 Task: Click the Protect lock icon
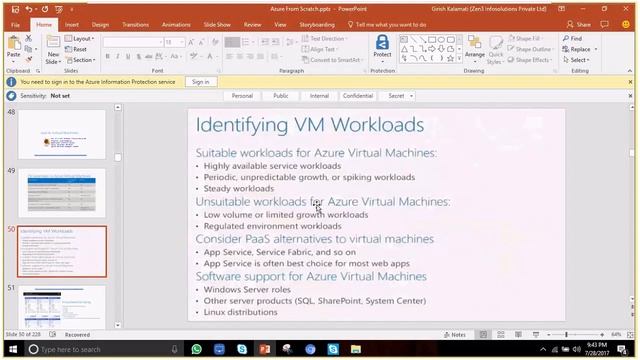pos(382,42)
